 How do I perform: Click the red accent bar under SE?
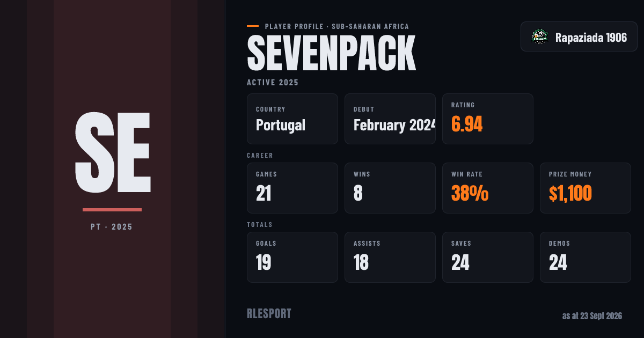pos(112,210)
